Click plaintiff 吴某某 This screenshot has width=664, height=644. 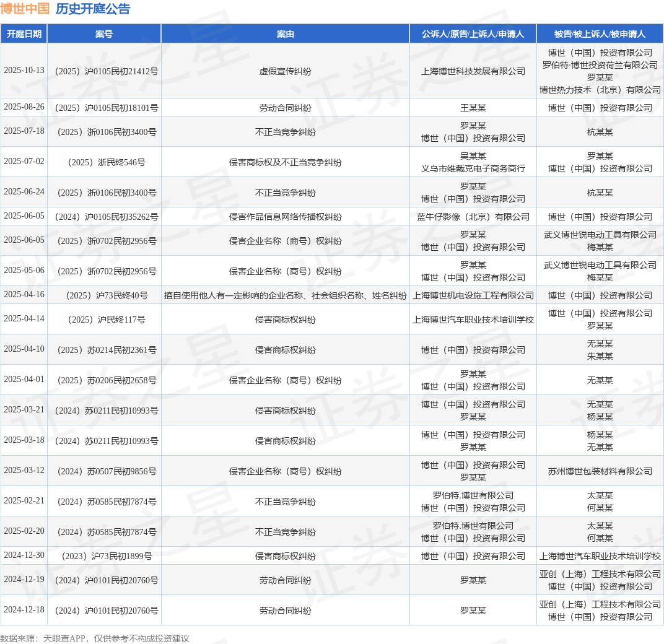pyautogui.click(x=473, y=156)
